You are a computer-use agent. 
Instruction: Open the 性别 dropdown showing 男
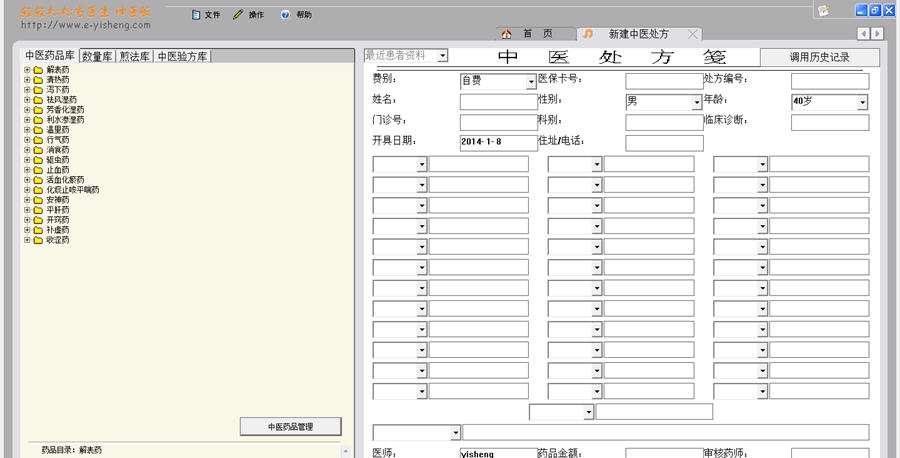coord(697,103)
